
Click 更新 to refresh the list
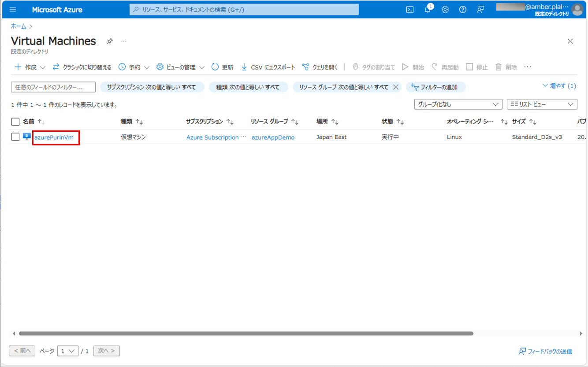[222, 67]
